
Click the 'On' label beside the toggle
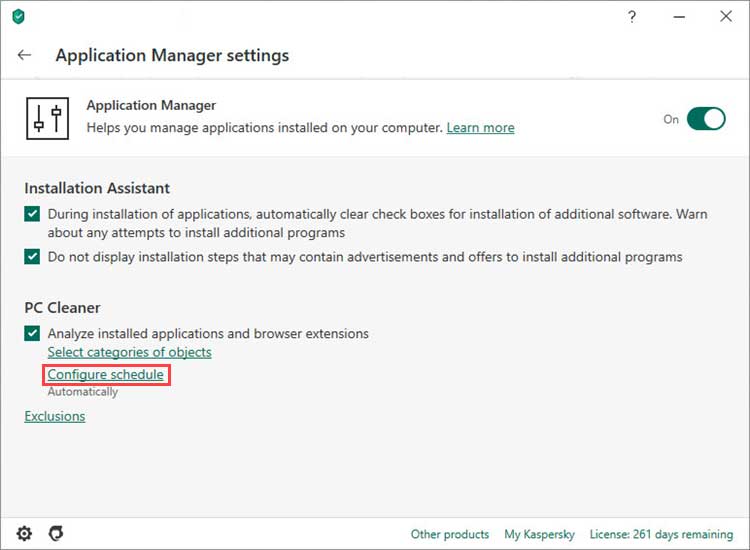coord(671,119)
